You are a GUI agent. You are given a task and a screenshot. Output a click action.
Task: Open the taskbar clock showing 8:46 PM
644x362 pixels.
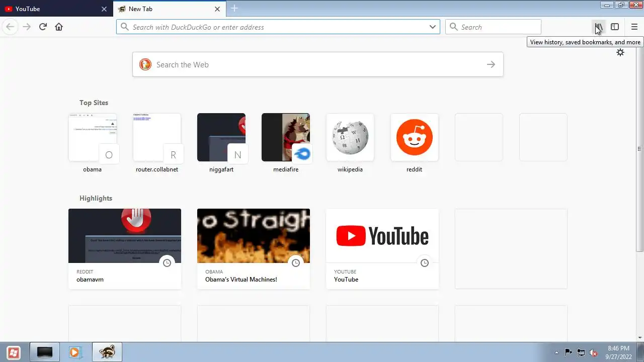pos(618,352)
